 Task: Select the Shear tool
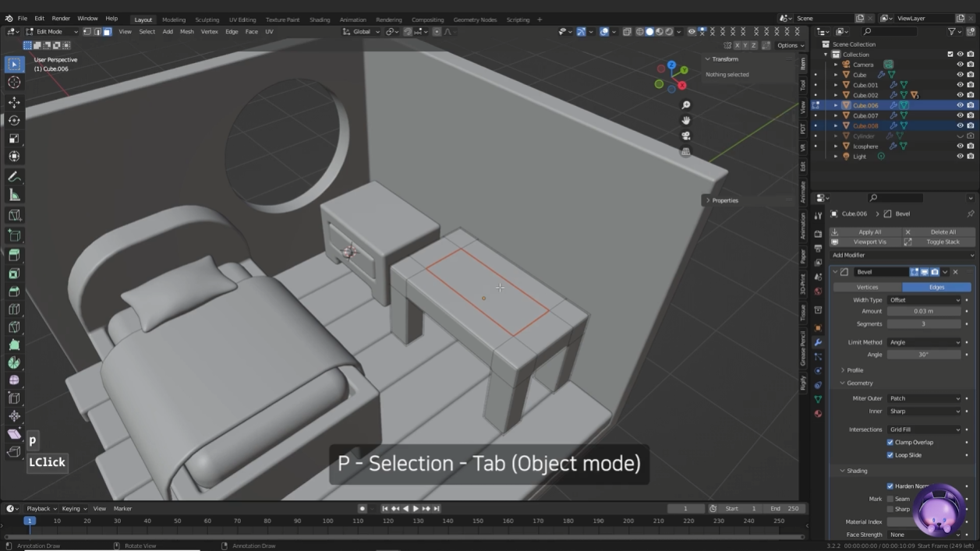[x=14, y=434]
